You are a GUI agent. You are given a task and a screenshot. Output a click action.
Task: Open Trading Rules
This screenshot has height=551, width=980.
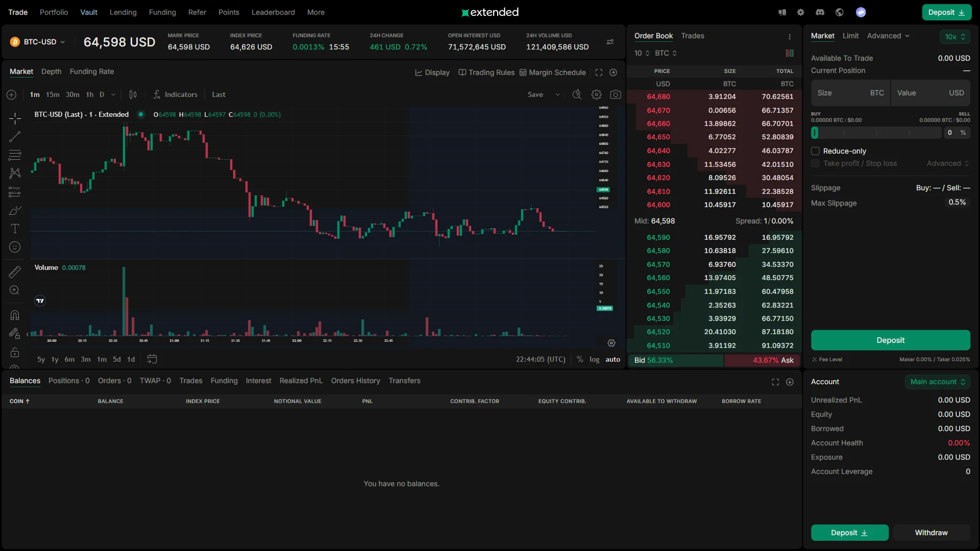(x=486, y=72)
